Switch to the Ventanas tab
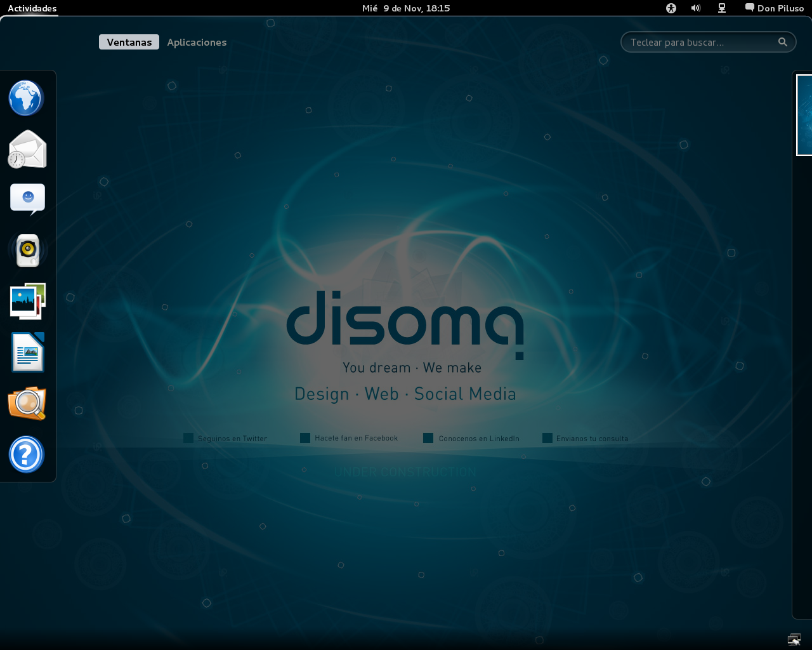The image size is (812, 650). (x=129, y=42)
